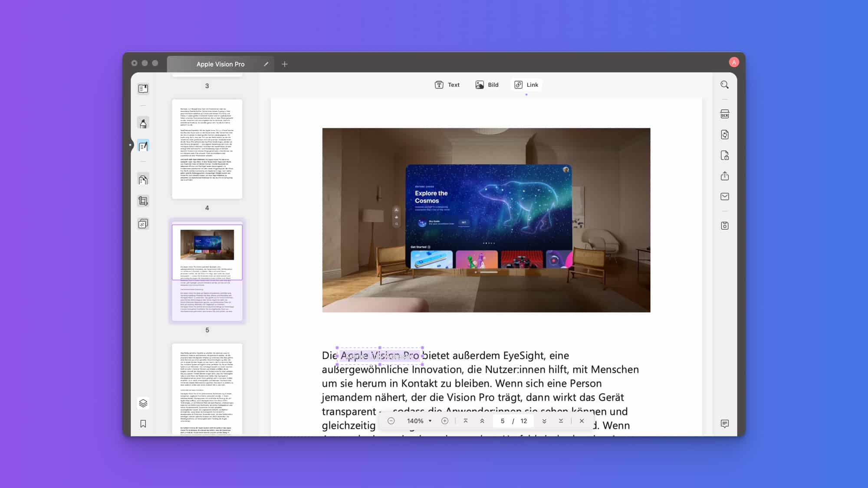Send file via email icon
868x488 pixels.
(724, 197)
